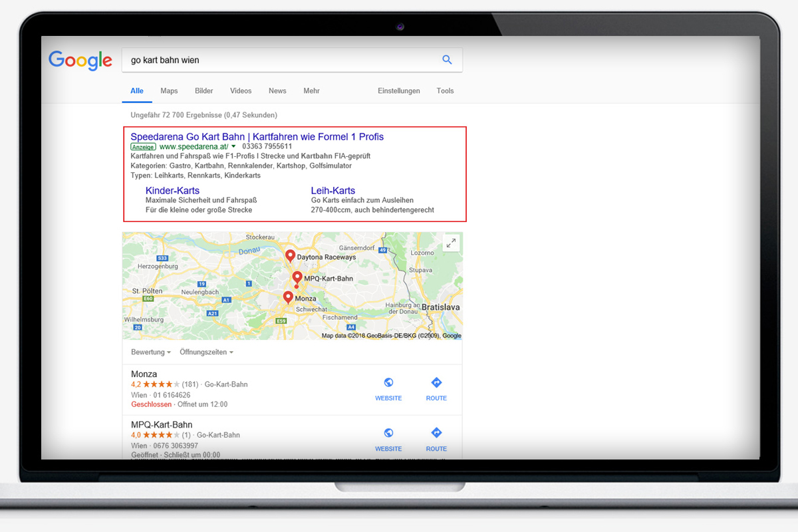Viewport: 798px width, 532px height.
Task: Click Herzogenburg on the map
Action: tap(157, 265)
